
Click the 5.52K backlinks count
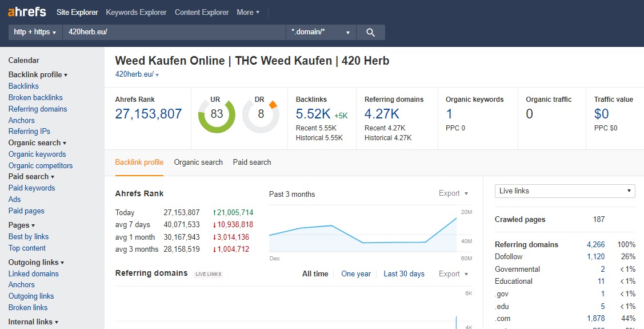[x=313, y=114]
